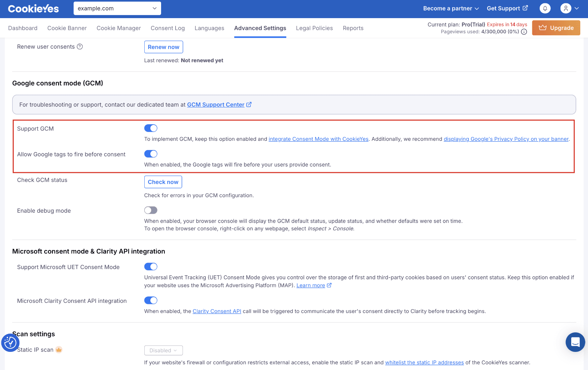
Task: Follow the Learn more link
Action: (311, 285)
